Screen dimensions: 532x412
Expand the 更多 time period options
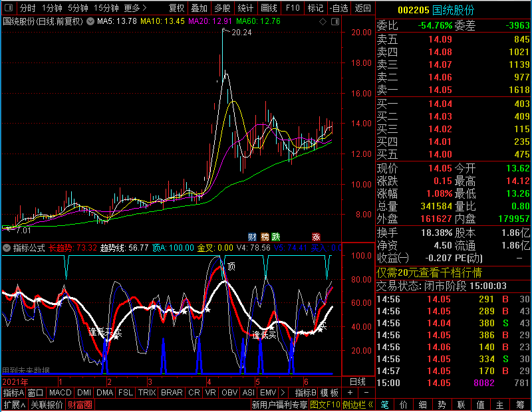click(x=135, y=7)
